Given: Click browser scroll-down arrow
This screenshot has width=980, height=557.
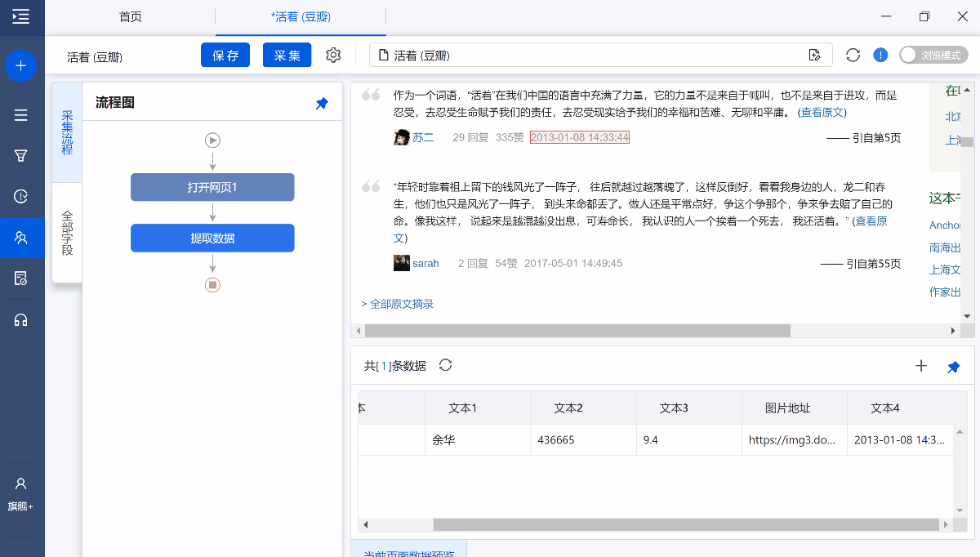Looking at the screenshot, I should (x=967, y=316).
